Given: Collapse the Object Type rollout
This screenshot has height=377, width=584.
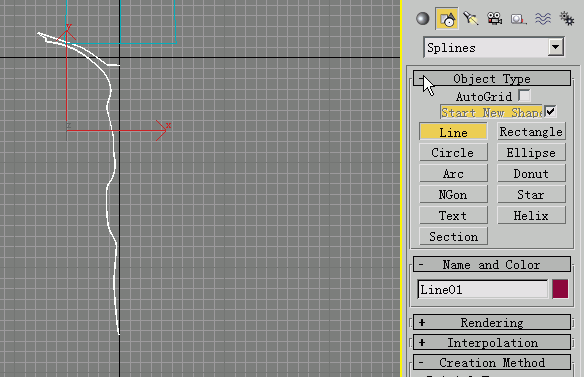Looking at the screenshot, I should [x=492, y=79].
